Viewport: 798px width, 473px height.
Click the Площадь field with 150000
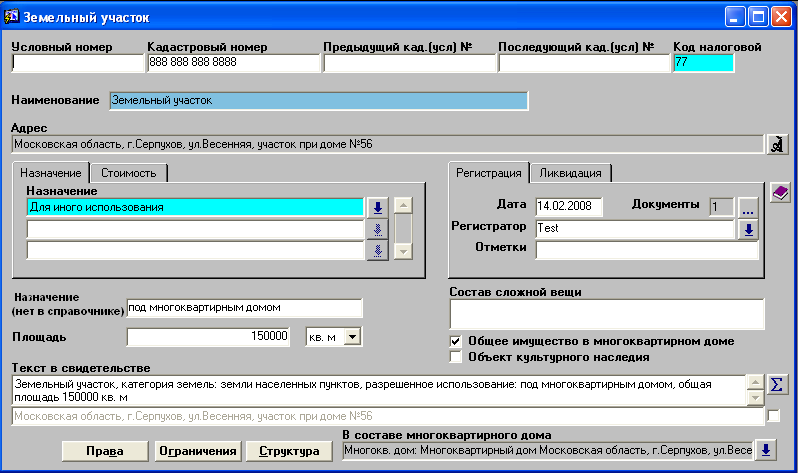tap(208, 337)
